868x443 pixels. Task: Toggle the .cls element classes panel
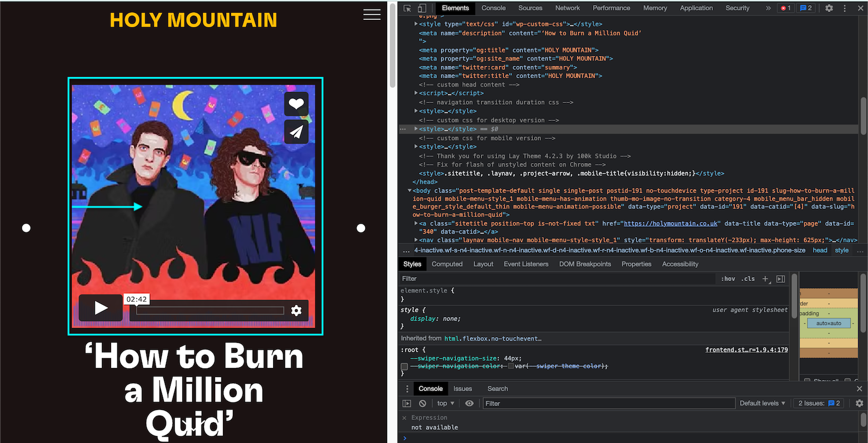[x=749, y=279]
